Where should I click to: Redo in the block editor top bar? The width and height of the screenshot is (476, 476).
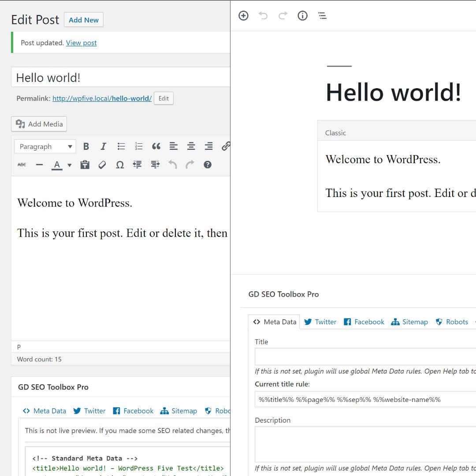pos(283,15)
